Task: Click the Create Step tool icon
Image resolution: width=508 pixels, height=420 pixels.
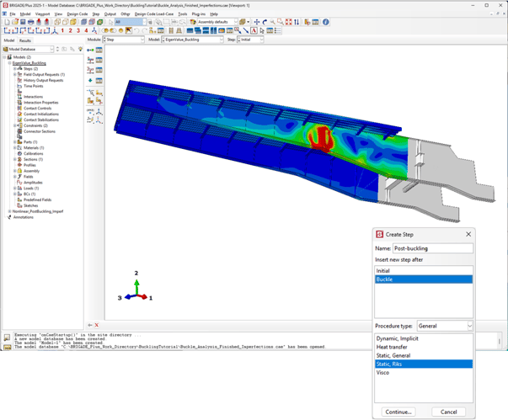Action: tap(90, 51)
